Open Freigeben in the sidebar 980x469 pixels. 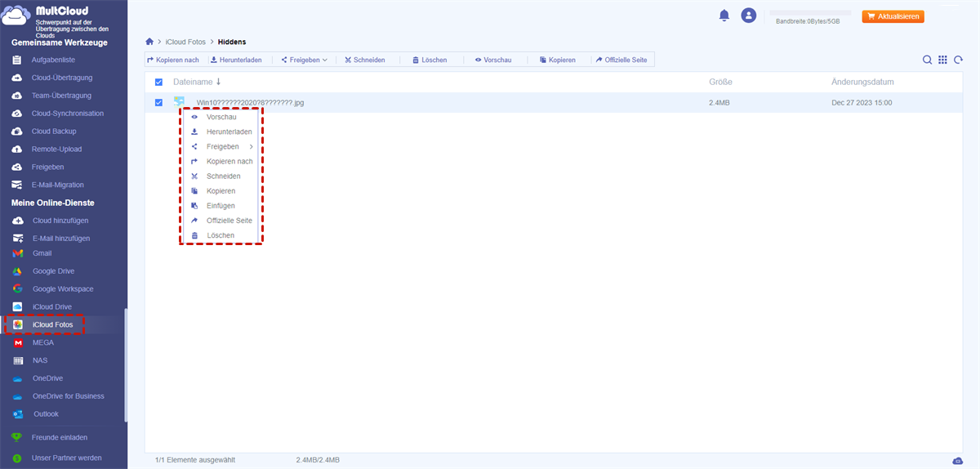47,167
